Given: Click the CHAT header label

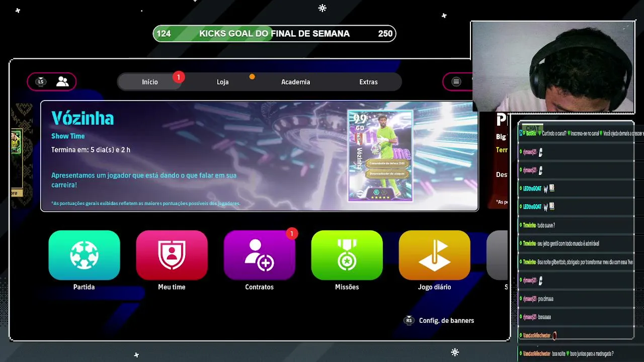Looking at the screenshot, I should pos(532,128).
